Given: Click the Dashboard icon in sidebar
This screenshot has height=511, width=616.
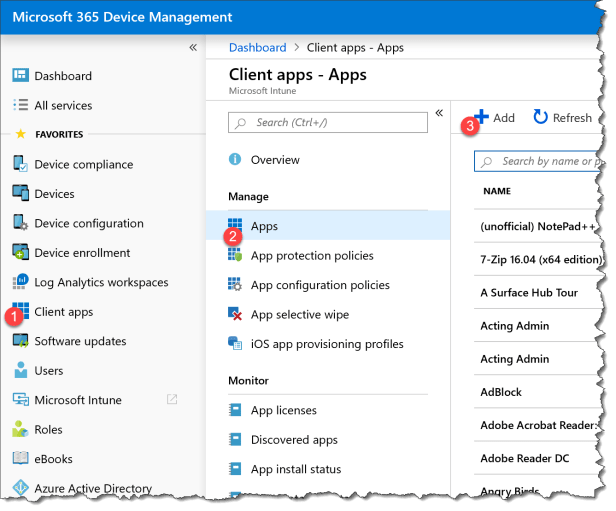Looking at the screenshot, I should point(20,75).
